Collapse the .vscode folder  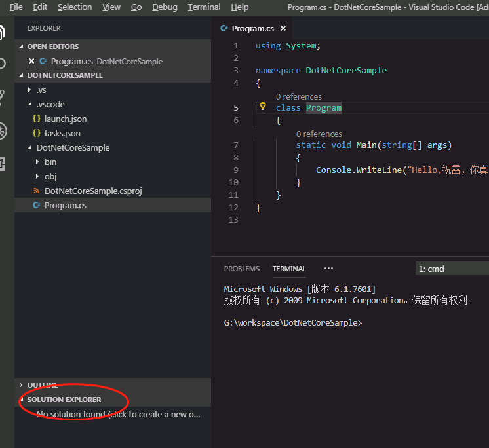click(x=50, y=104)
